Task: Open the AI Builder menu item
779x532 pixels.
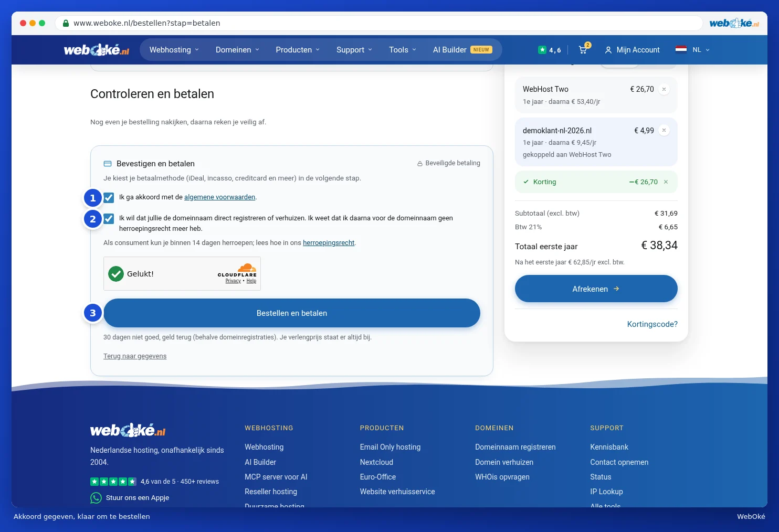Action: click(x=462, y=50)
